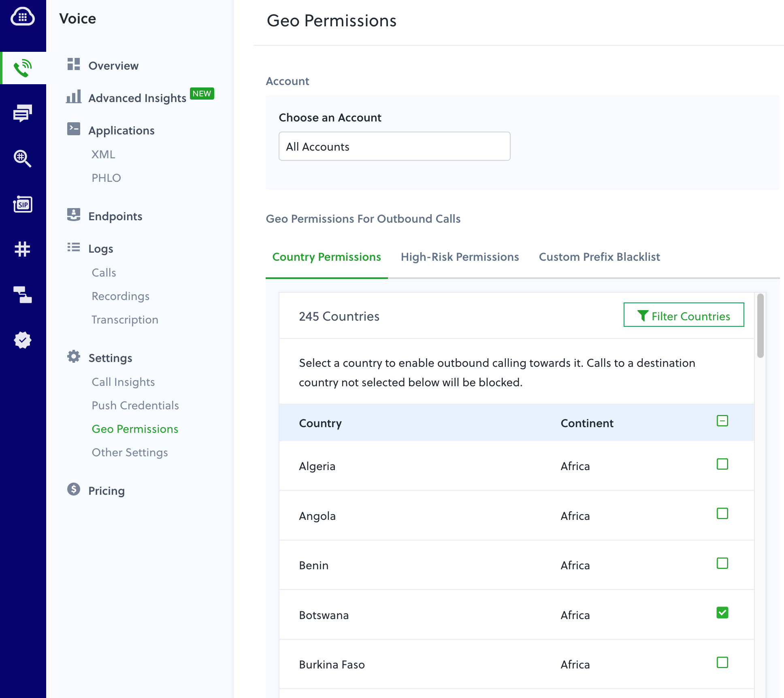Open the Plivo console dashboard via cloud icon
Image resolution: width=784 pixels, height=698 pixels.
(23, 17)
